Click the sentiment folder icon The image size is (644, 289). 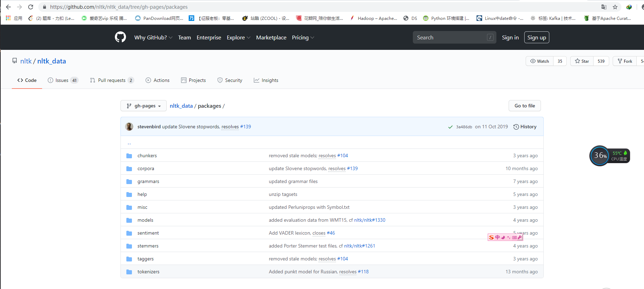click(x=129, y=233)
